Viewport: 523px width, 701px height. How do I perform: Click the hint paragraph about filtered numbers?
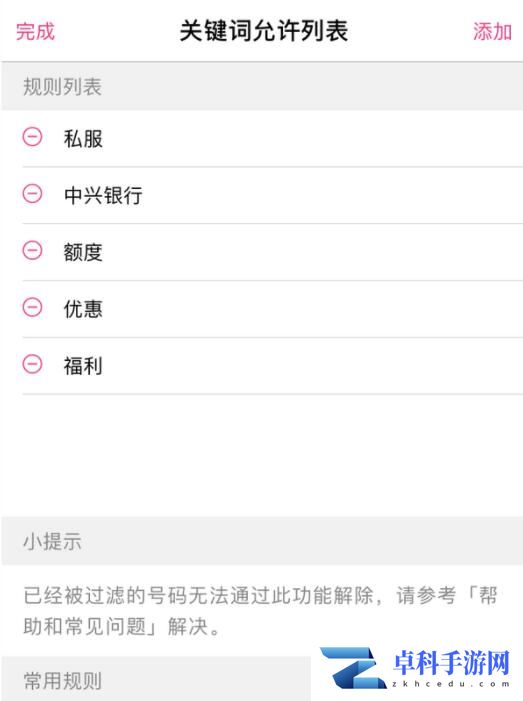tap(260, 611)
